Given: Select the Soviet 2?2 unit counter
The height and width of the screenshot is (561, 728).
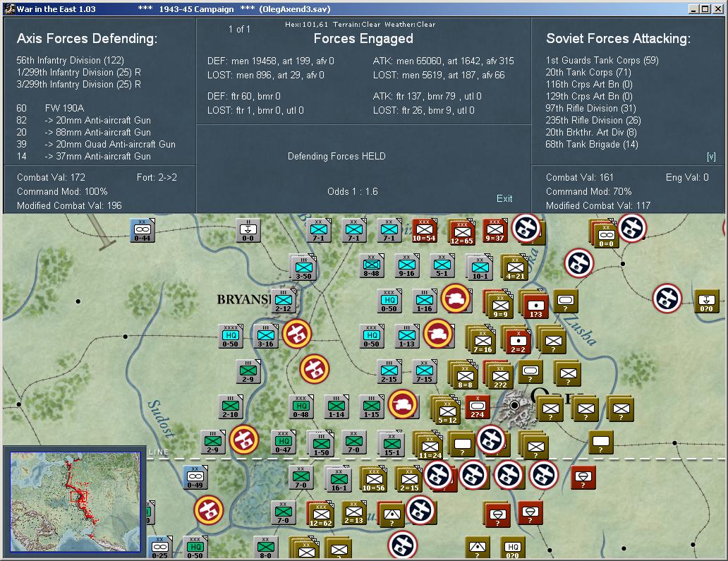Looking at the screenshot, I should point(499,375).
